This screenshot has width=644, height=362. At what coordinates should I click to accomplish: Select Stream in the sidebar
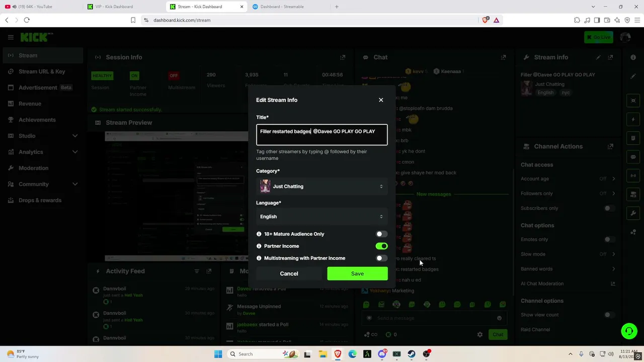[x=43, y=55]
